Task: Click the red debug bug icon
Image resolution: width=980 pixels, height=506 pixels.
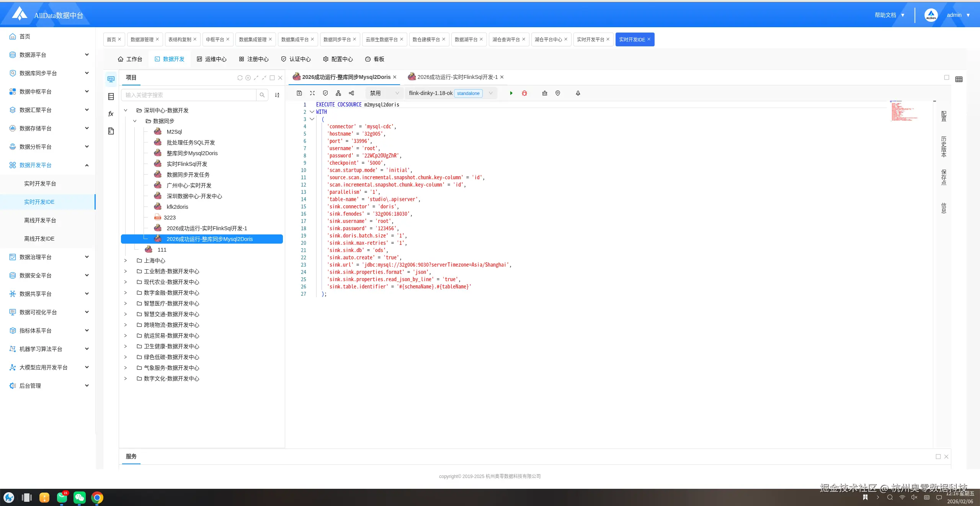Action: click(x=524, y=93)
